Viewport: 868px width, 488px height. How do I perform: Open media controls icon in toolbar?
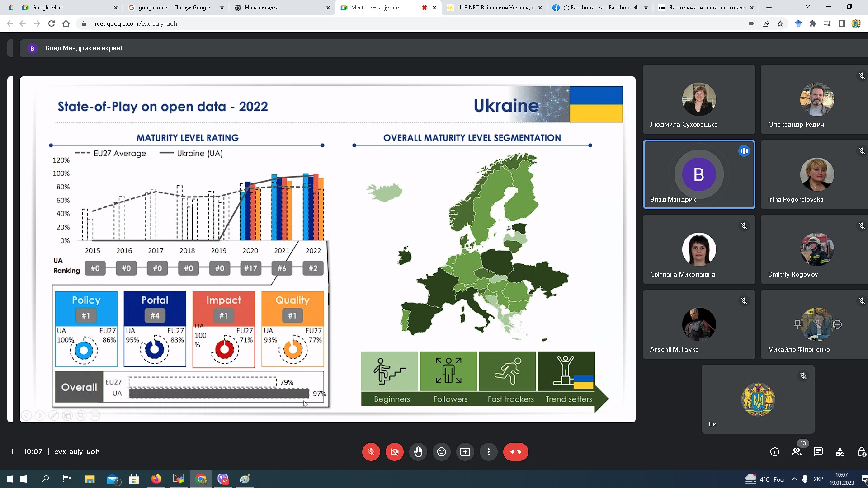827,23
